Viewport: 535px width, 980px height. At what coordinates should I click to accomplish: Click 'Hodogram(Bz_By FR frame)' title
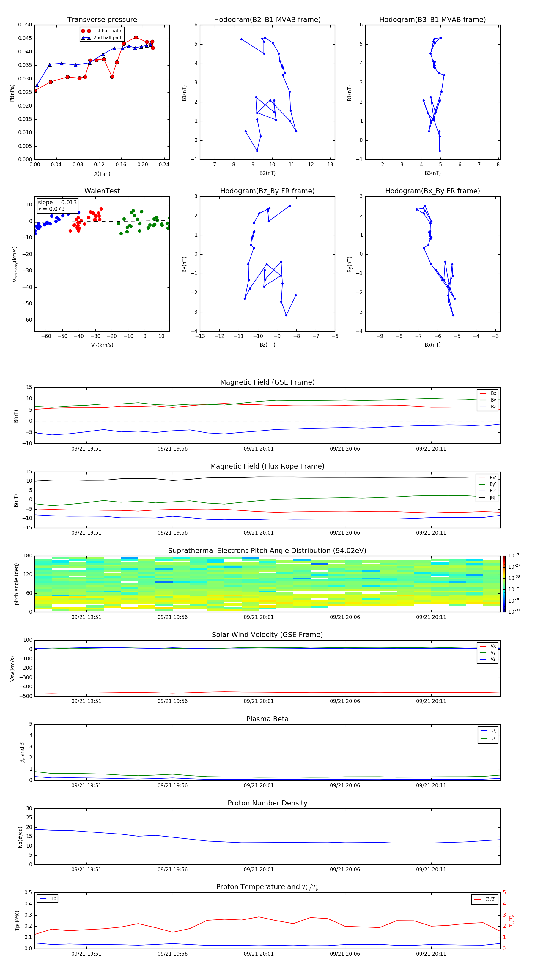pos(267,191)
